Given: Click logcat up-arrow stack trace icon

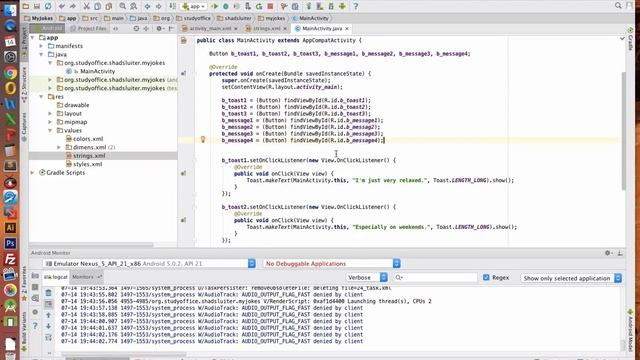Looking at the screenshot, I should [49, 315].
